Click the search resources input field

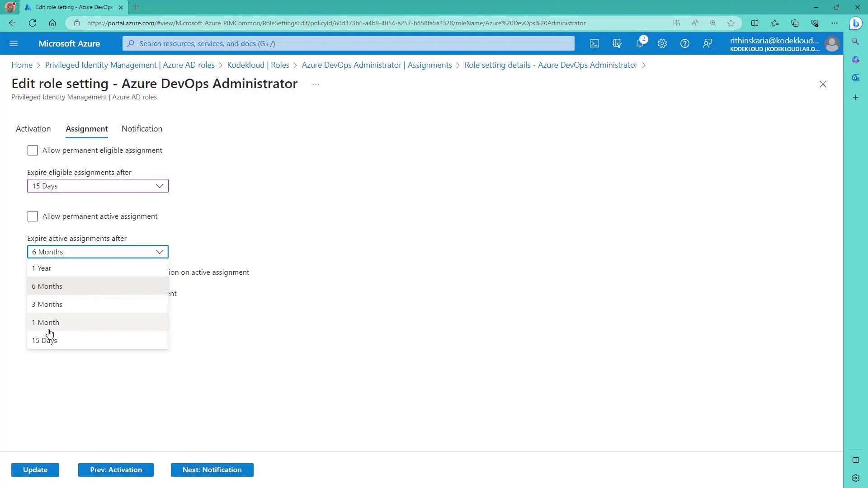pos(348,44)
